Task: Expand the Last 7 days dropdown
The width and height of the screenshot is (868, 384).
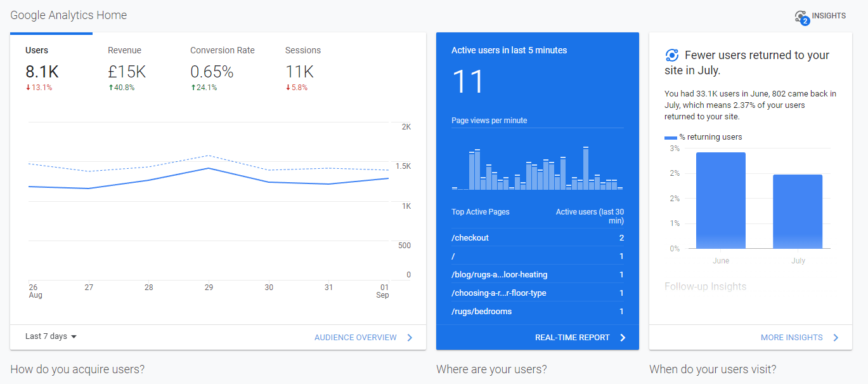Action: click(51, 336)
